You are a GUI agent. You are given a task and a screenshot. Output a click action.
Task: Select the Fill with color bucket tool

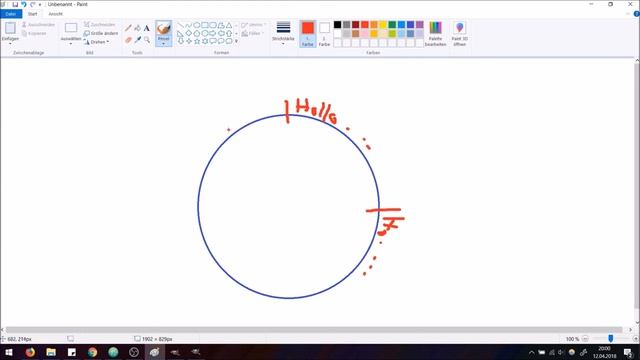point(138,28)
